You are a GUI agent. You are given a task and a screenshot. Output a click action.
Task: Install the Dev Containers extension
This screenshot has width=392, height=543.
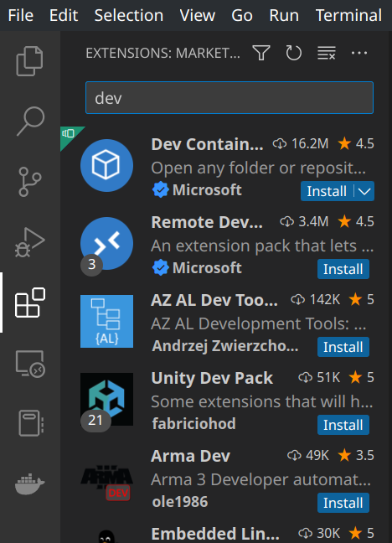(x=327, y=191)
